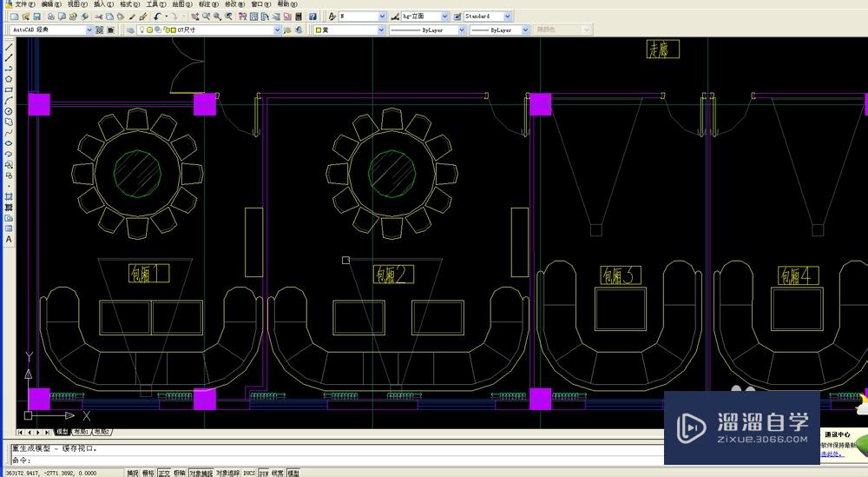Select the Rectangle draw tool

coord(9,89)
